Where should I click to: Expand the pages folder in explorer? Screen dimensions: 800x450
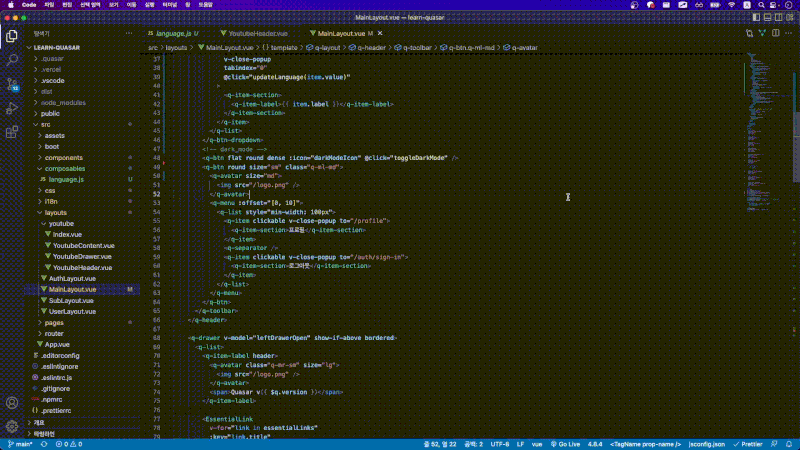pos(54,322)
